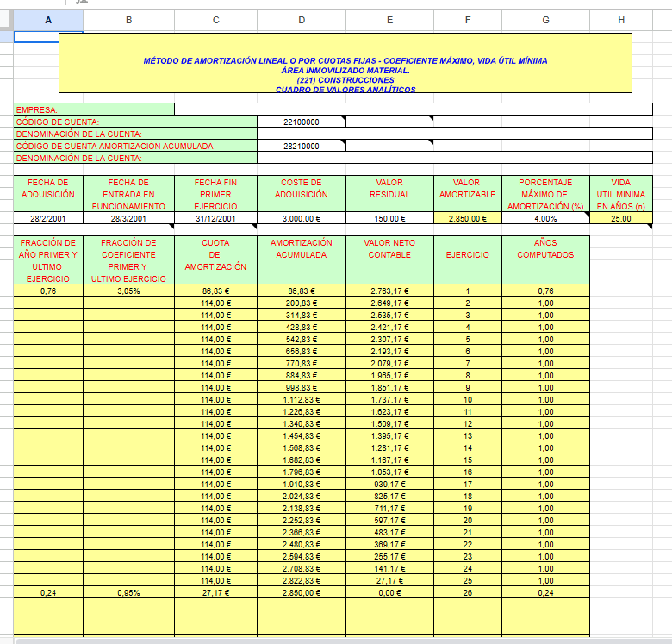
Task: Select the accumulated amortization code 28210000
Action: point(302,146)
